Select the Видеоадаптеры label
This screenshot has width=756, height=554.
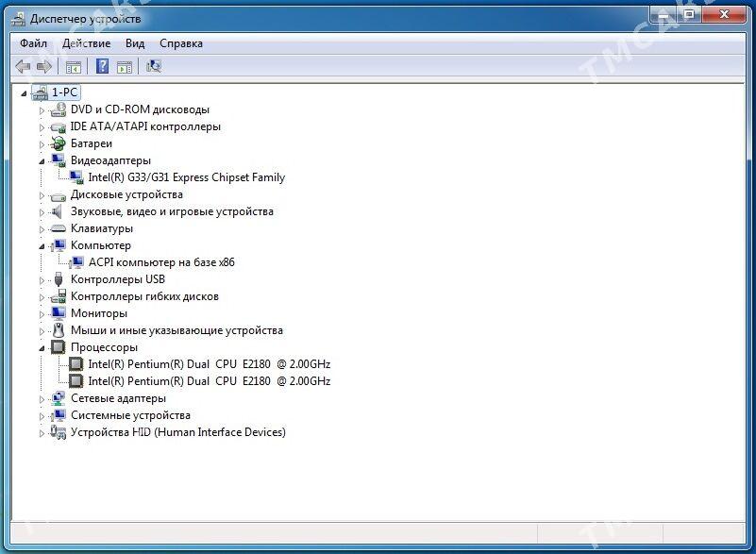pyautogui.click(x=110, y=160)
